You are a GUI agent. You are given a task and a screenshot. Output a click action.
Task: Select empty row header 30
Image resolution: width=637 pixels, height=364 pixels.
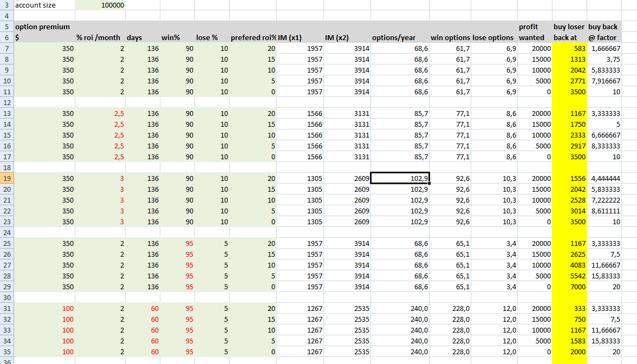pos(7,297)
